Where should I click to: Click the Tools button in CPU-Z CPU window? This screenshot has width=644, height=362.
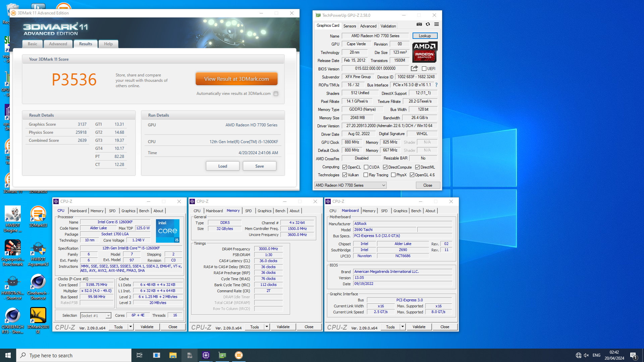(x=118, y=327)
